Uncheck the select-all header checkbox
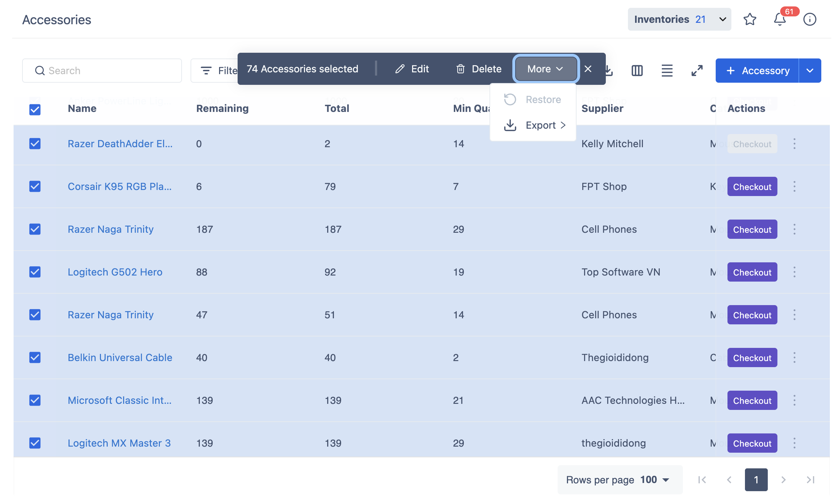 (35, 109)
